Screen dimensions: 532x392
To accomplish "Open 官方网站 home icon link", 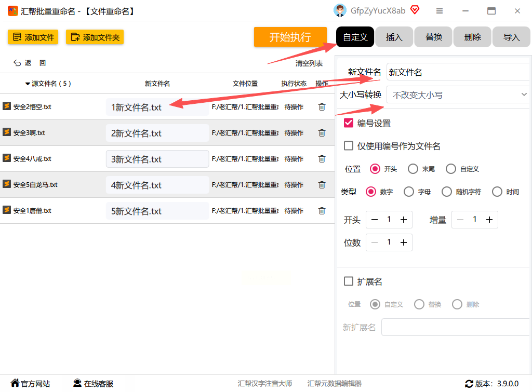I will click(15, 384).
